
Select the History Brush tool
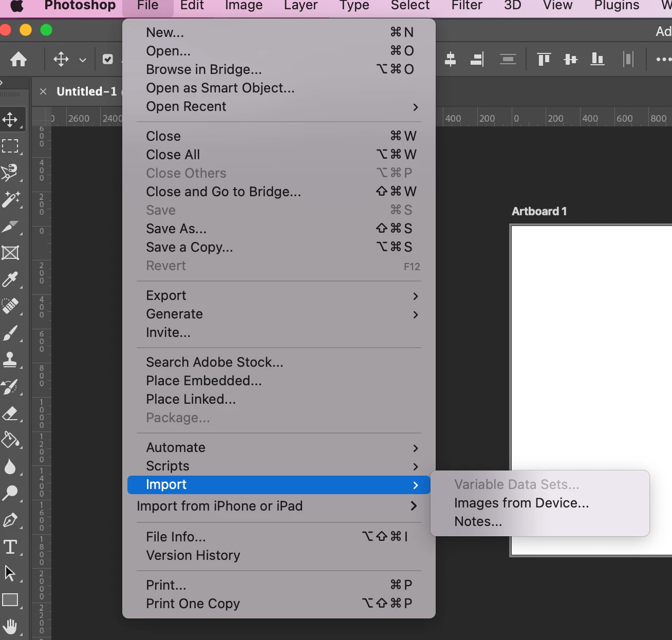tap(10, 387)
